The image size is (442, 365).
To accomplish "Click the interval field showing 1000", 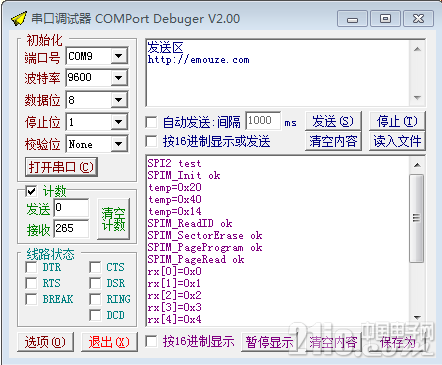I will tap(263, 121).
